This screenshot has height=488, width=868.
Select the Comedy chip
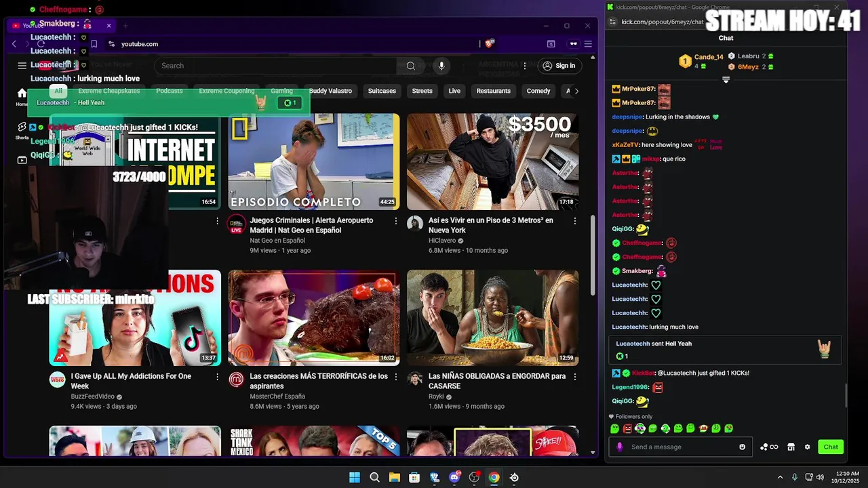pyautogui.click(x=538, y=91)
